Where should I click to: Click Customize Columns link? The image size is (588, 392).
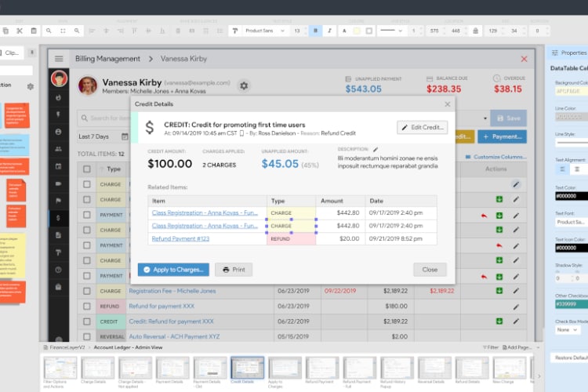[495, 157]
